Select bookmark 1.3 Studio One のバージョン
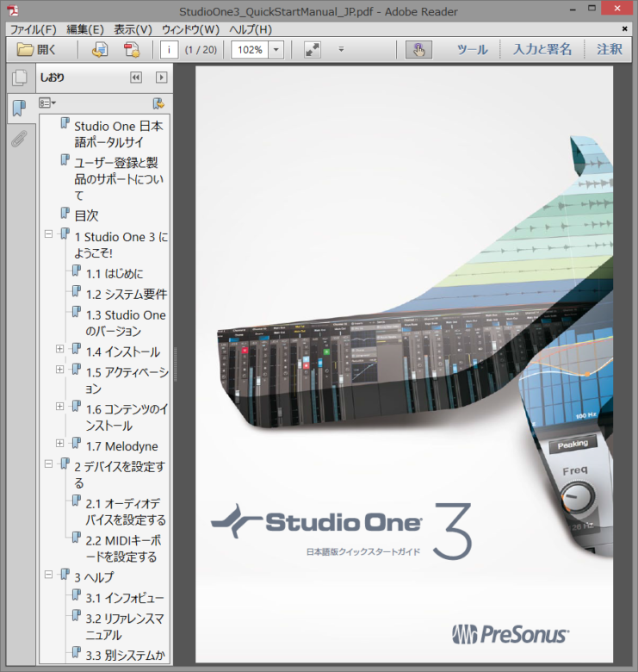Image resolution: width=638 pixels, height=672 pixels. (x=126, y=323)
